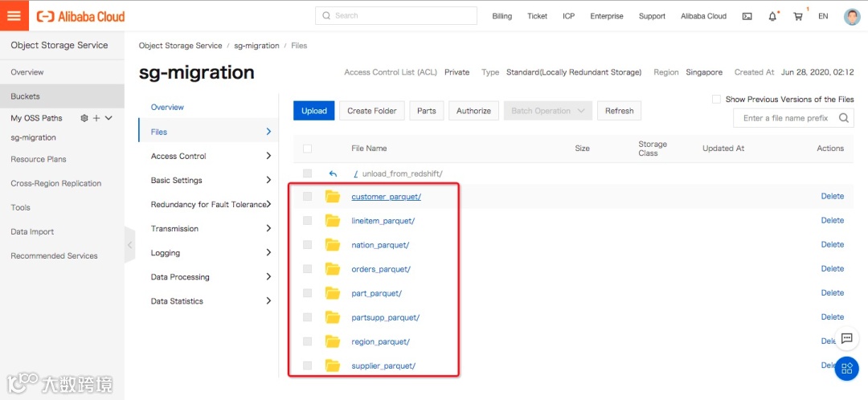Click the Parts button
Screen dimensions: 868x400
pos(426,111)
